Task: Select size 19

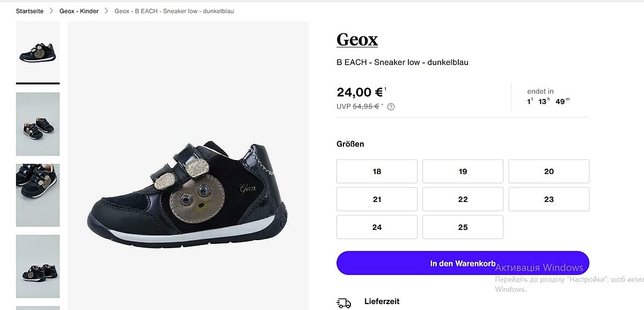Action: (x=463, y=171)
